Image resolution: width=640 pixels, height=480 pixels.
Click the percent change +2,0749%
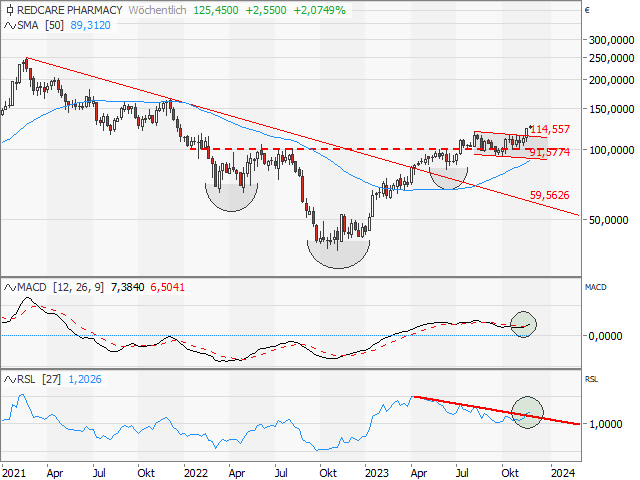319,10
